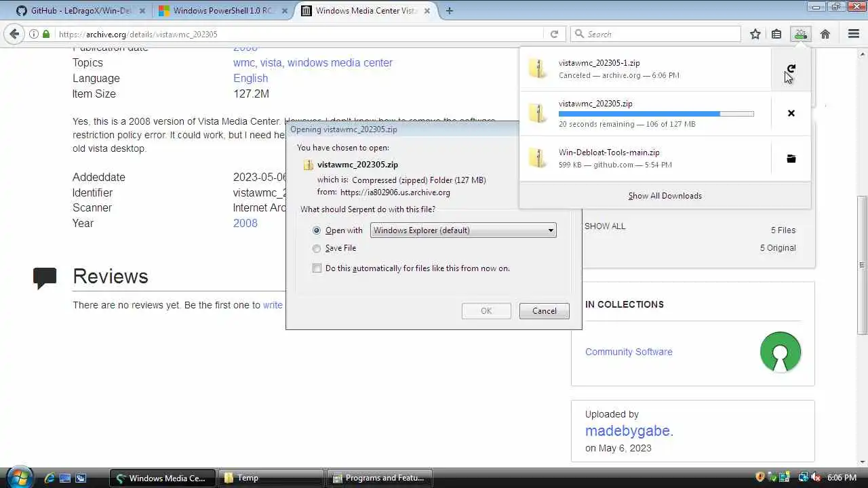This screenshot has width=868, height=488.
Task: Select the Windows Media Center Vista tab
Action: (366, 11)
